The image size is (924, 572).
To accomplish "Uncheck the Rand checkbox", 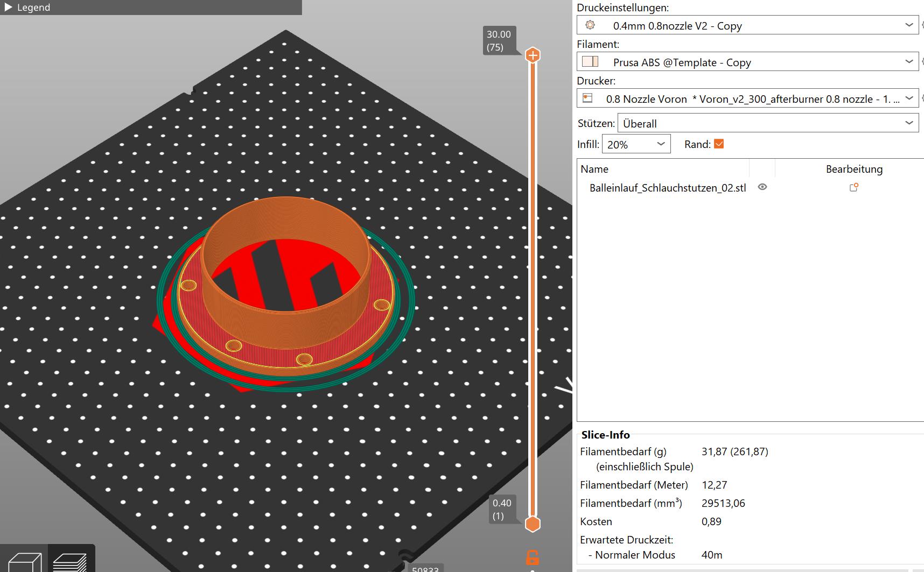I will (x=719, y=144).
